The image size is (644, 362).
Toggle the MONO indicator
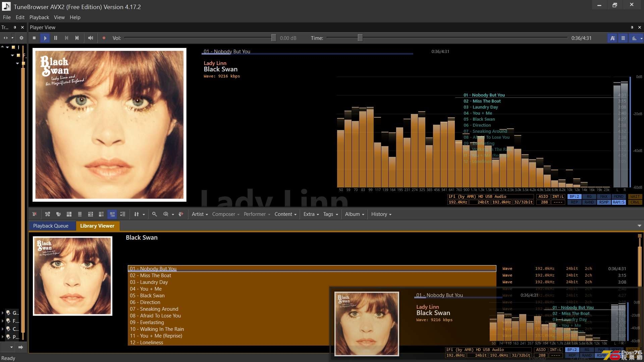(619, 197)
